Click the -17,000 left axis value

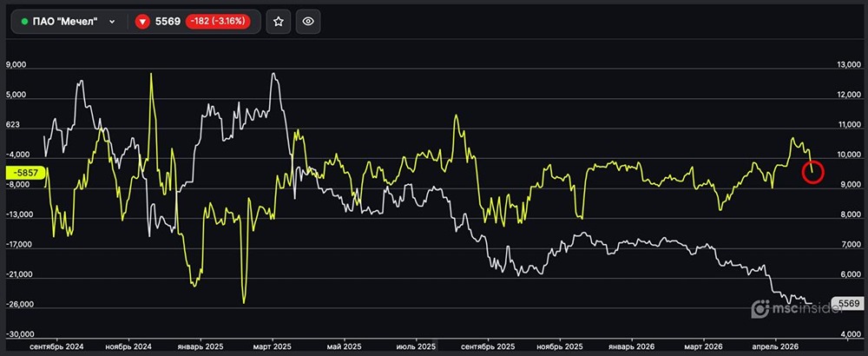(18, 245)
